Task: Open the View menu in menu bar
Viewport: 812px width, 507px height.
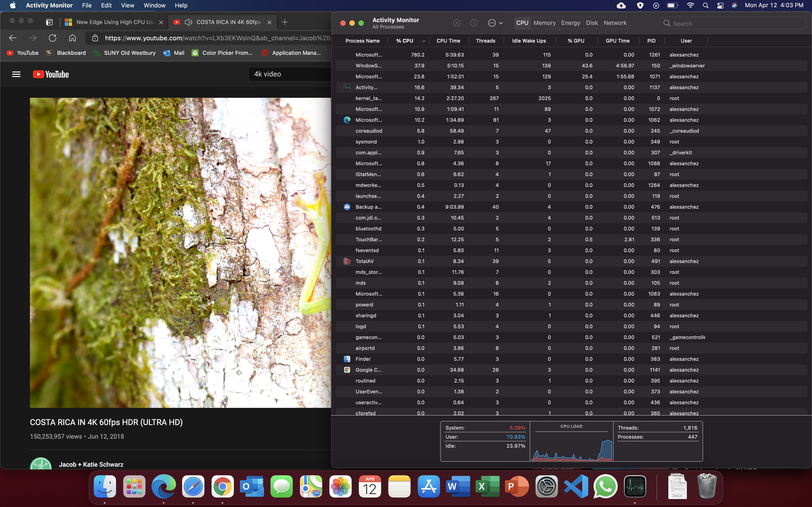Action: 128,5
